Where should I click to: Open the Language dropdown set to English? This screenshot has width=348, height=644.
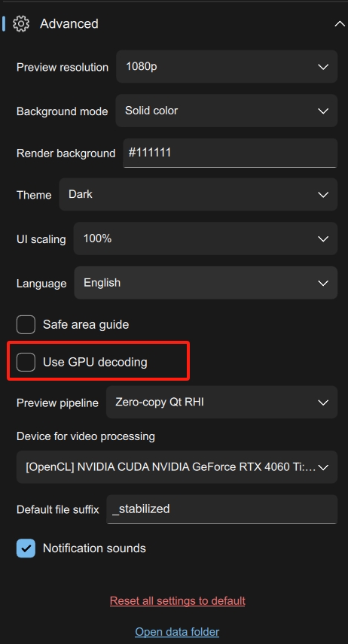(206, 283)
